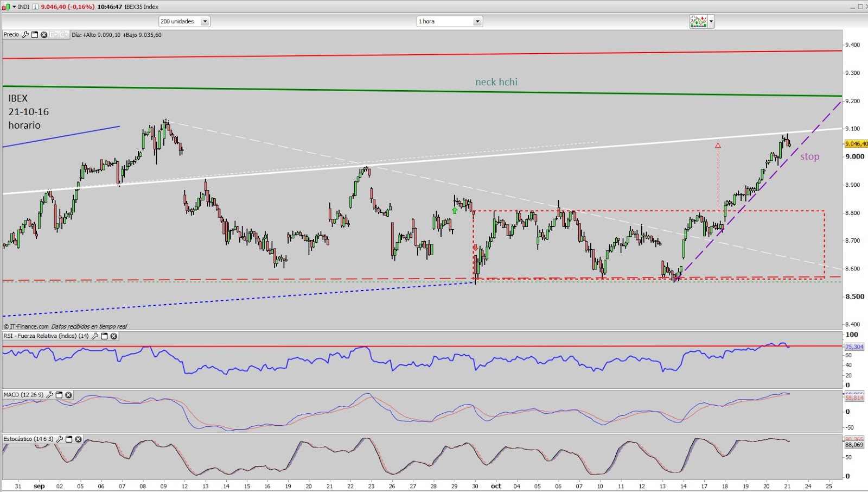868x492 pixels.
Task: Close the Estocástico indicator panel
Action: [78, 439]
